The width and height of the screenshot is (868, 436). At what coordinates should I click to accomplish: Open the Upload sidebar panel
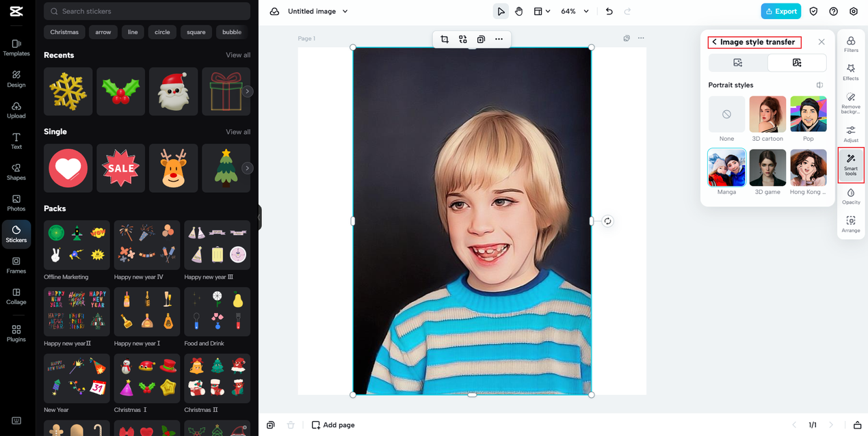click(x=16, y=110)
